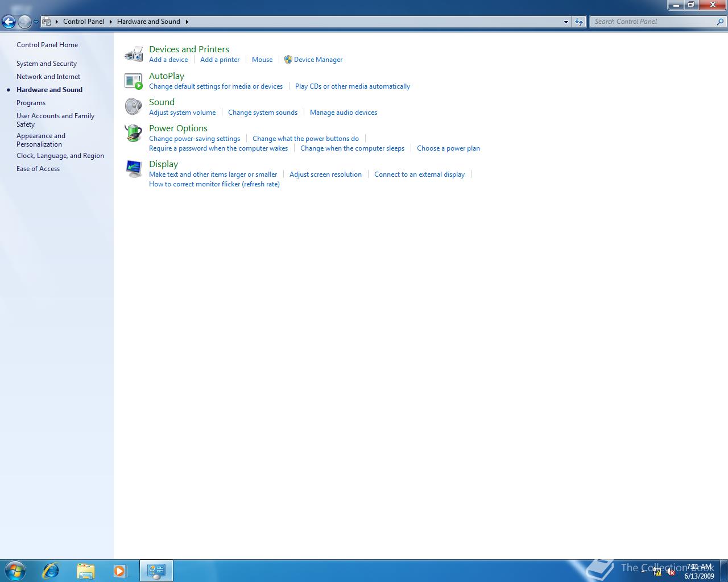Screen dimensions: 728x582
Task: Click the Devices and Printers icon
Action: click(x=134, y=54)
